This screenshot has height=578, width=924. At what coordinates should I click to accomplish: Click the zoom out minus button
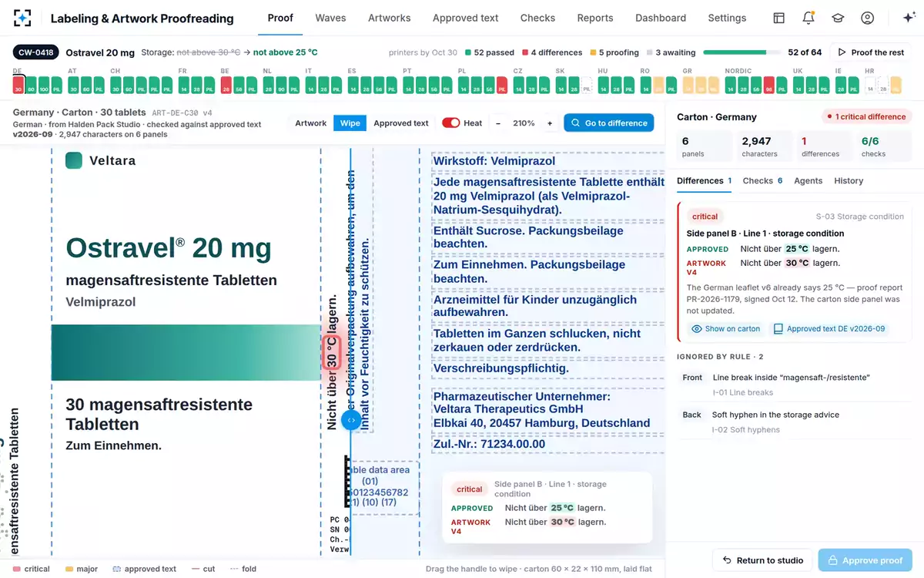click(x=498, y=123)
